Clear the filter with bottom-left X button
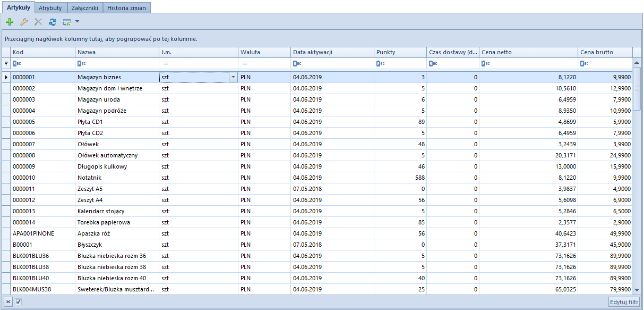 pos(8,302)
